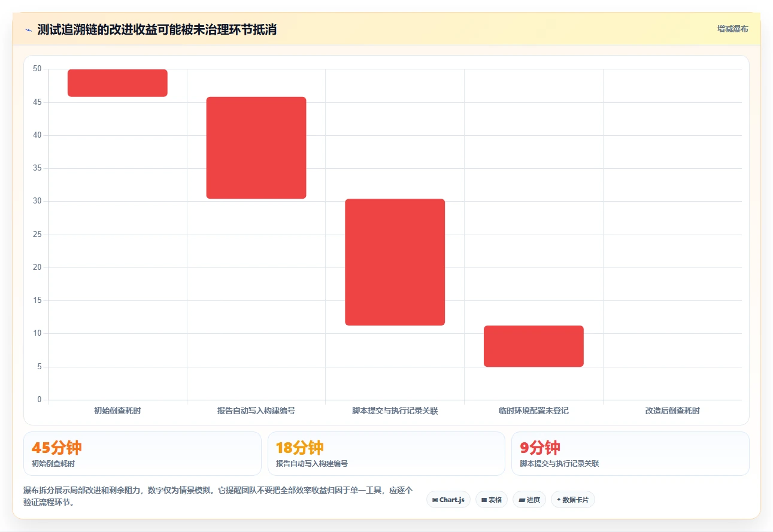The width and height of the screenshot is (773, 532).
Task: Click the y-axis tick label 50
Action: [x=37, y=69]
